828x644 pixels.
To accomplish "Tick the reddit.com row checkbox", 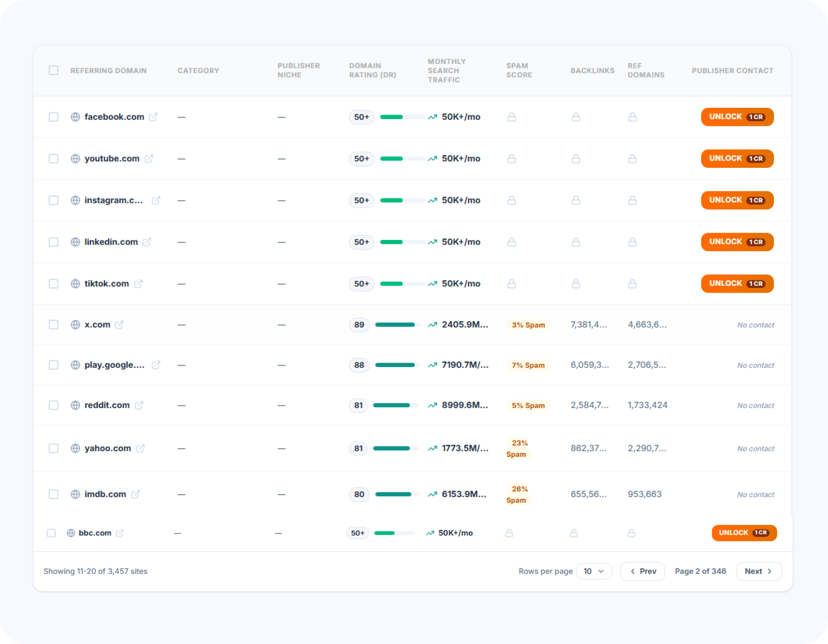I will [x=54, y=405].
